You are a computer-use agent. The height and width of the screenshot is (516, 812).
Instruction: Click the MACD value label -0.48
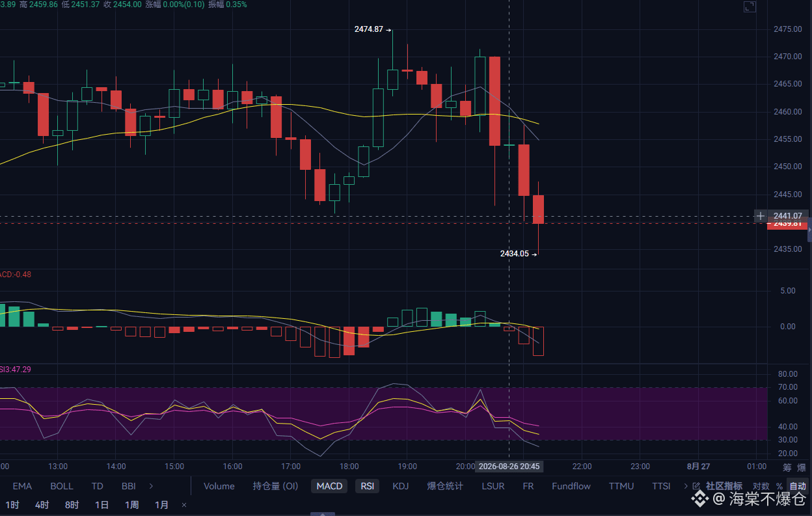(16, 275)
